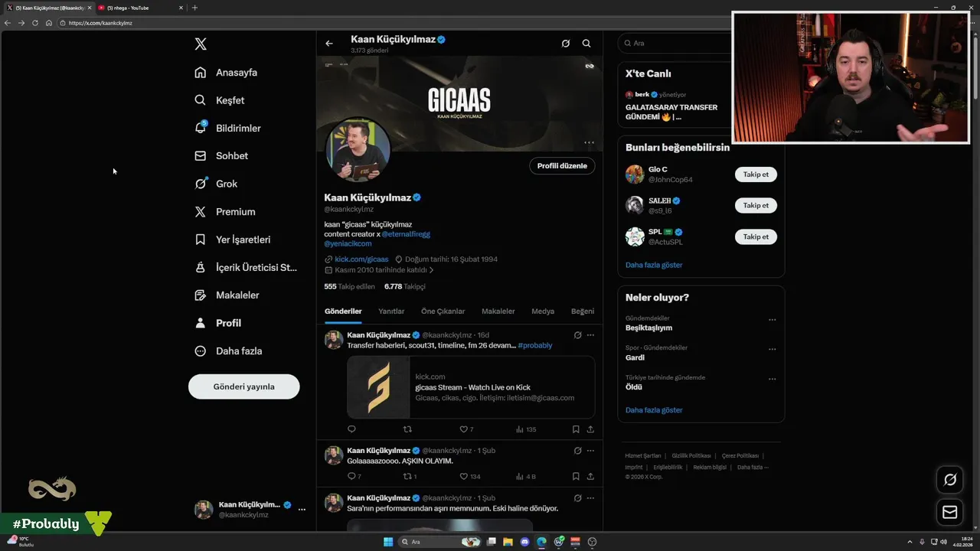Switch to Makaleler tab

[x=498, y=311]
